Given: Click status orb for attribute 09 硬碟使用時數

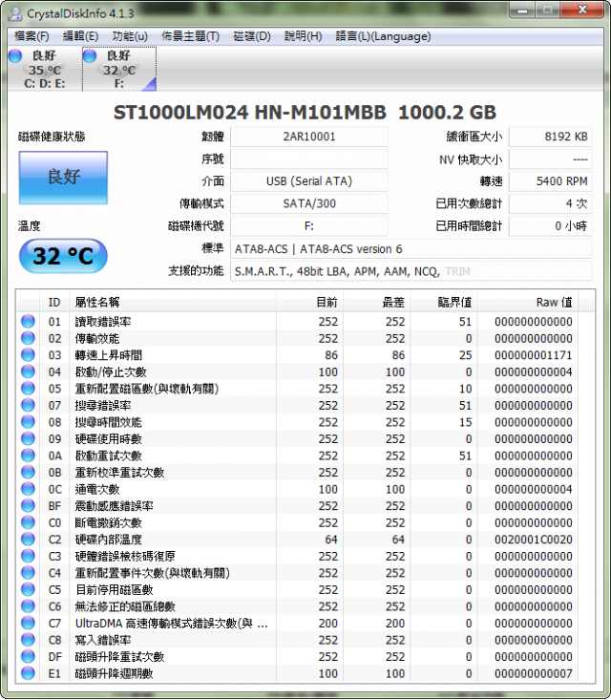Looking at the screenshot, I should 28,438.
